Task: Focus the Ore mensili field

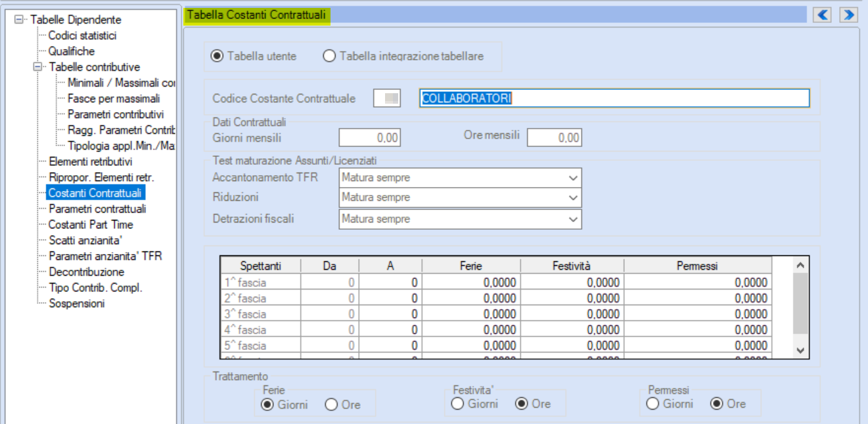Action: point(555,138)
